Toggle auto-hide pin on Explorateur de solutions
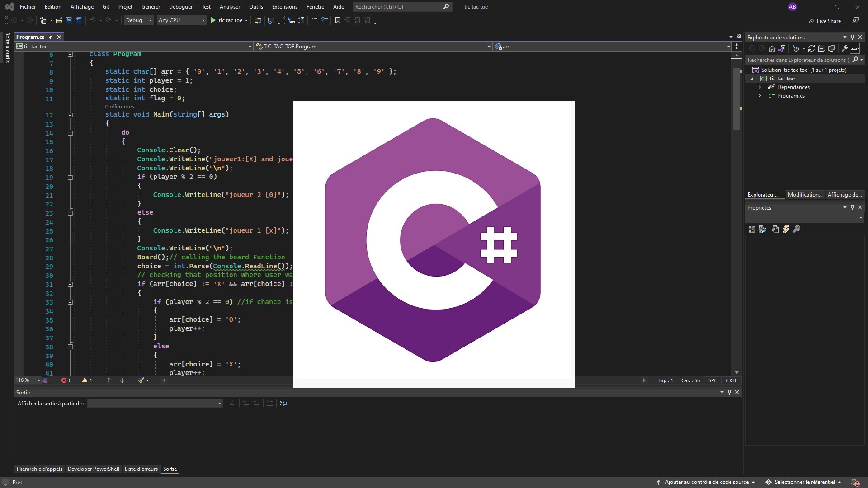 click(852, 37)
